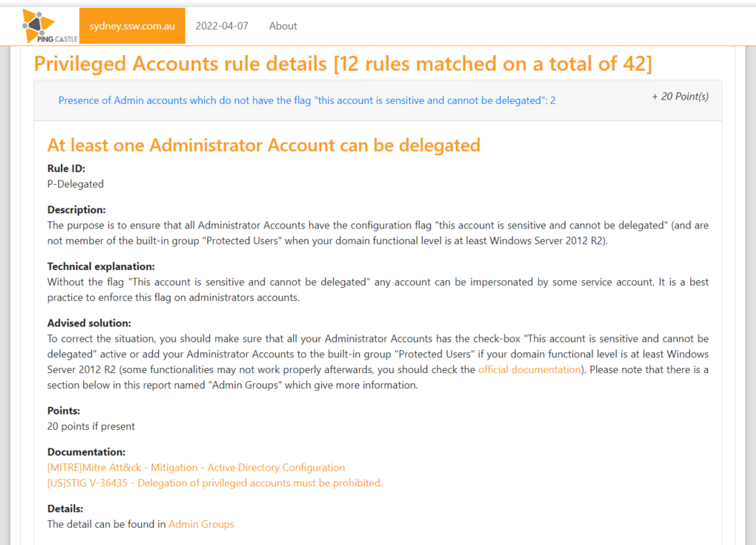Click the 'Advised solution:' label
The height and width of the screenshot is (545, 756).
(89, 323)
